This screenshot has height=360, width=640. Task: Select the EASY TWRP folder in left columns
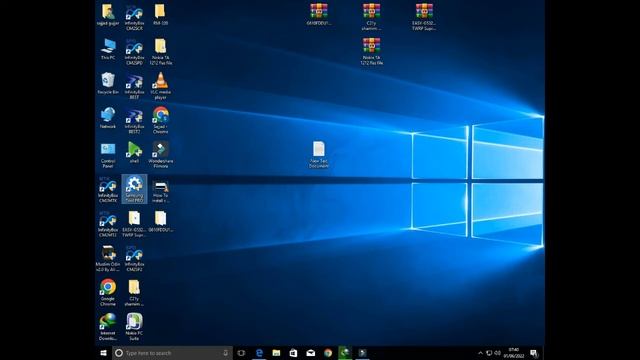pos(134,224)
